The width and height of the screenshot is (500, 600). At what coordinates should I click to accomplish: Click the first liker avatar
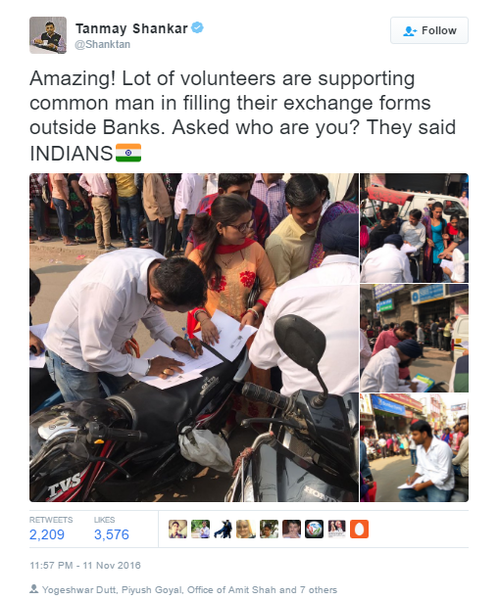(178, 529)
